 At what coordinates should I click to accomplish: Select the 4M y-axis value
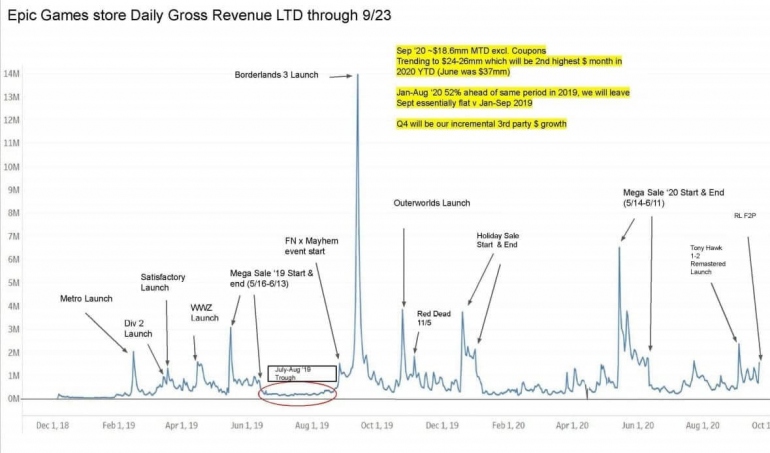click(13, 306)
